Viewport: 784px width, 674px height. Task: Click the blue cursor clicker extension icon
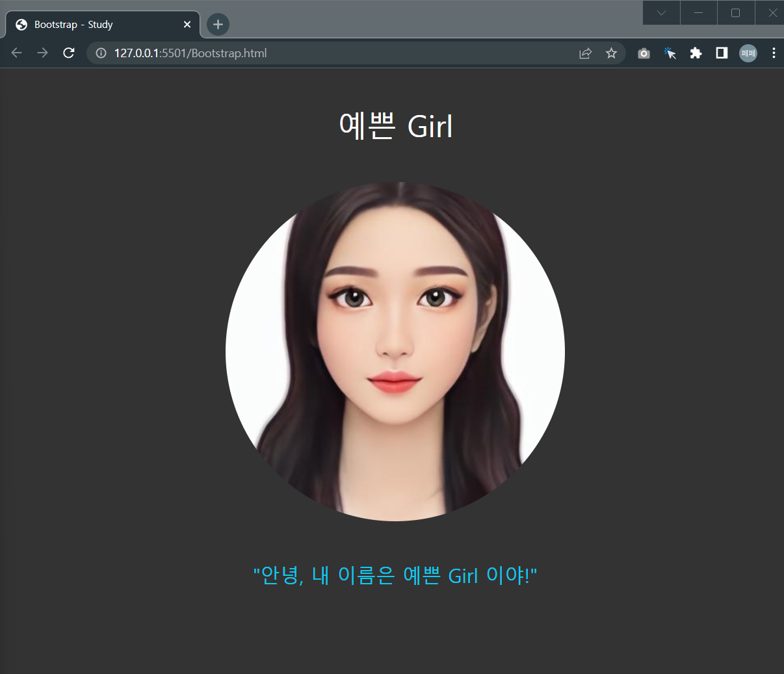point(670,53)
